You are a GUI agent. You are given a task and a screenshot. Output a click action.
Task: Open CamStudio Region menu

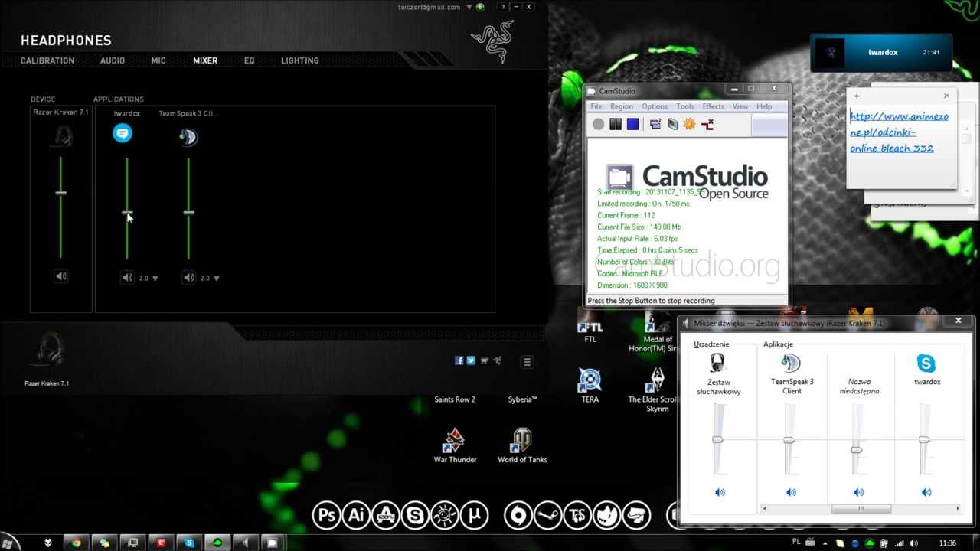coord(622,106)
